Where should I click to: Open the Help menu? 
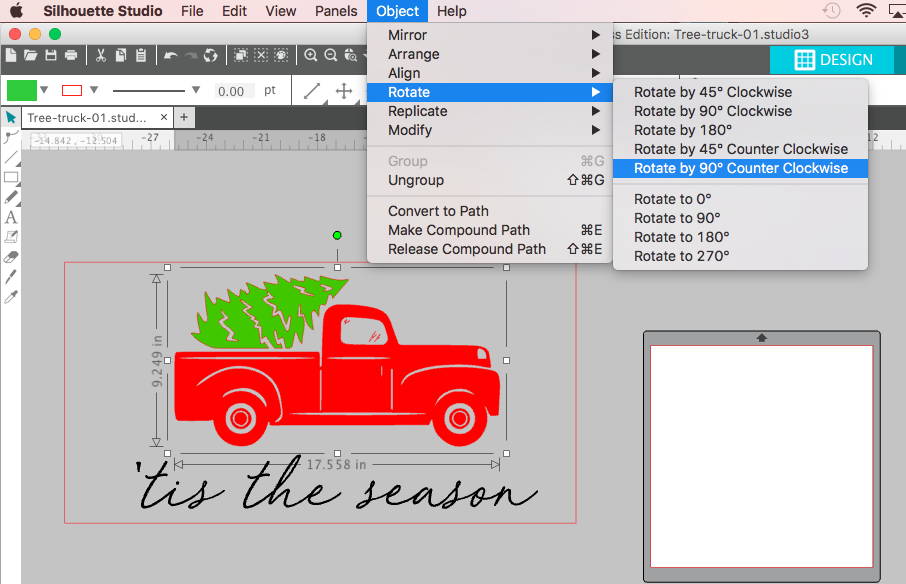(x=451, y=11)
